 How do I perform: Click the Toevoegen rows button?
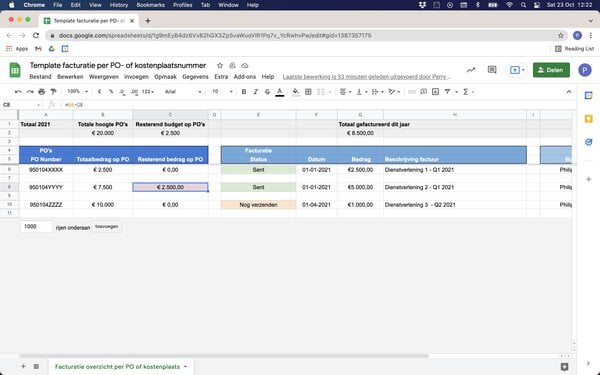(x=107, y=227)
